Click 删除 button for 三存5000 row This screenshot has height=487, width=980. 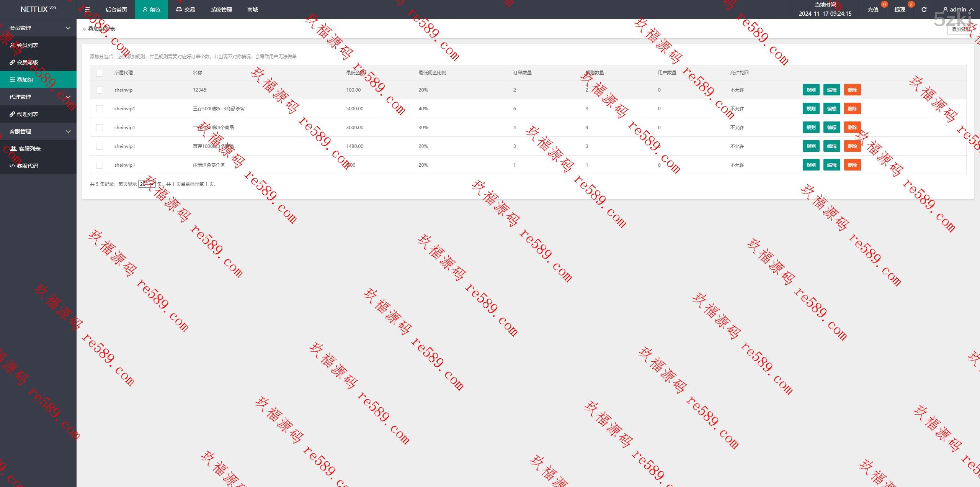coord(852,109)
